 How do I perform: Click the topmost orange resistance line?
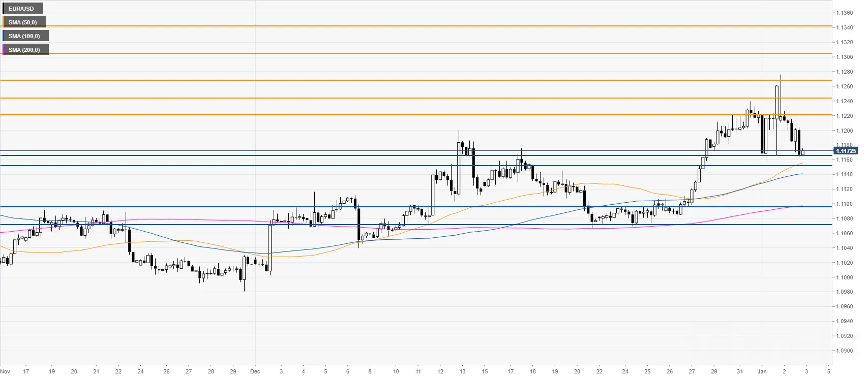click(x=416, y=26)
